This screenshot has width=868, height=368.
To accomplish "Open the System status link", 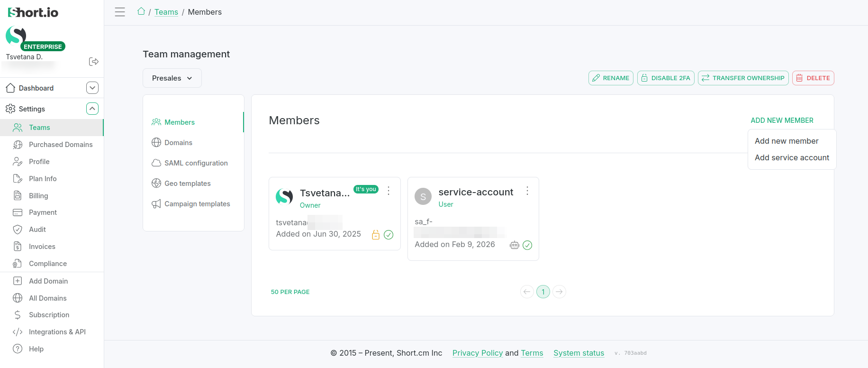I will tap(579, 353).
